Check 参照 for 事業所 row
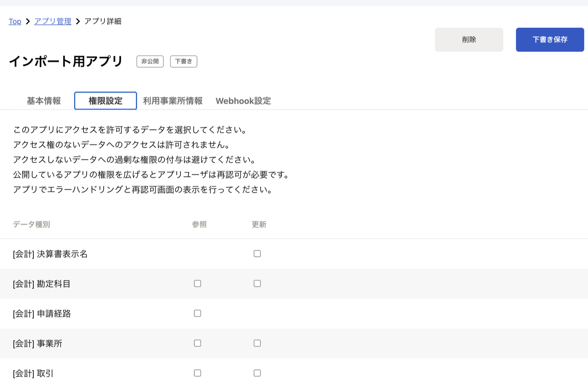The image size is (588, 385). 197,343
